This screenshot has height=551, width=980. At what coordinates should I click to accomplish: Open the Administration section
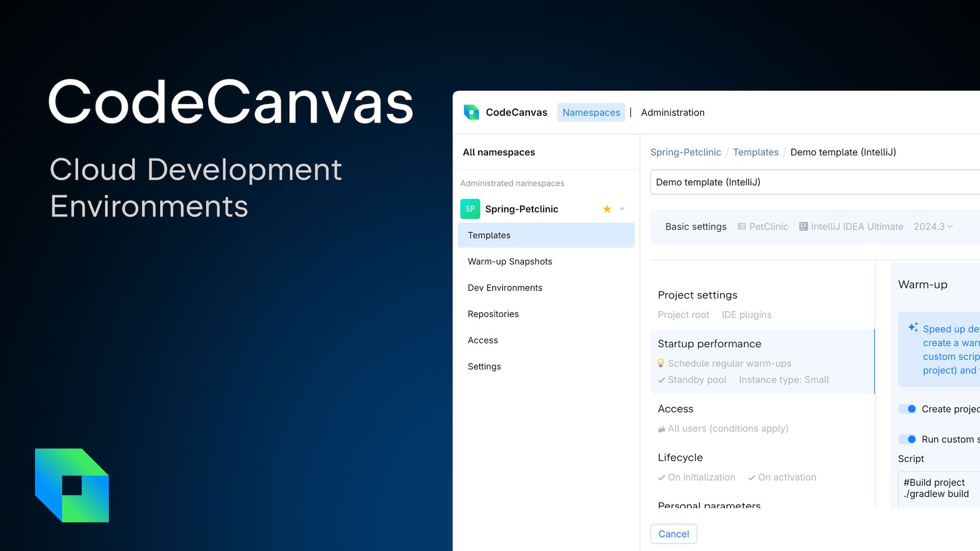[x=673, y=112]
